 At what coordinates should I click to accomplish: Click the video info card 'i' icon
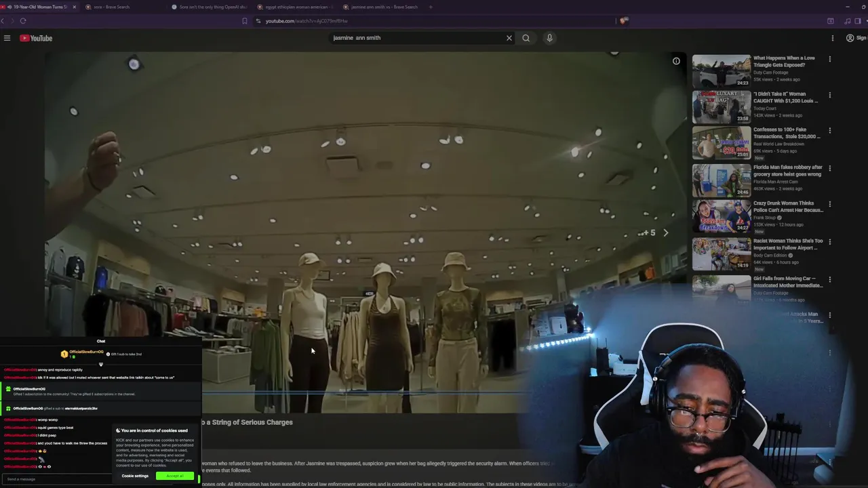tap(676, 61)
